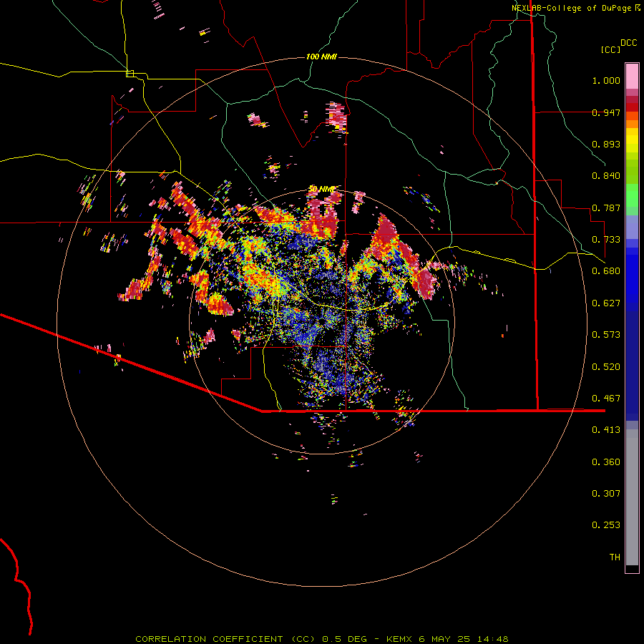Viewport: 644px width, 644px height.
Task: Click the bright green segment of color bar
Action: (632, 195)
